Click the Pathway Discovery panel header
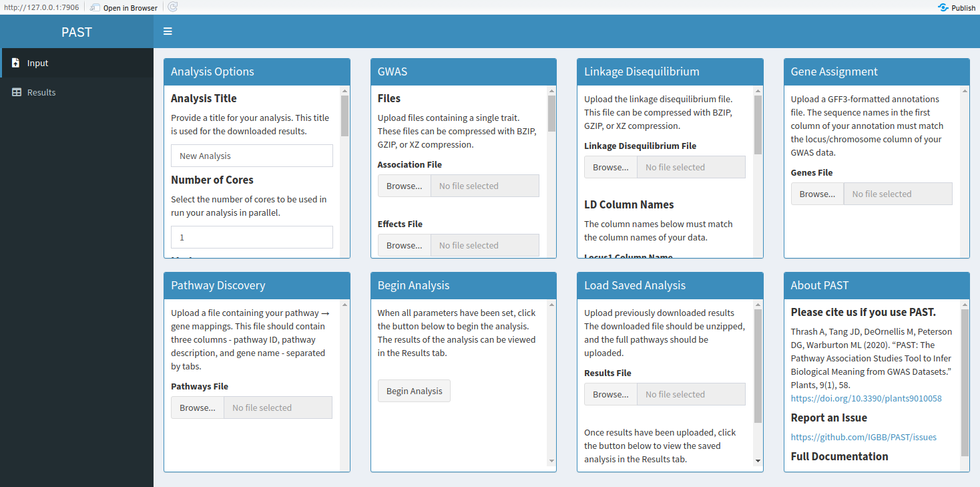The width and height of the screenshot is (980, 487). click(257, 285)
